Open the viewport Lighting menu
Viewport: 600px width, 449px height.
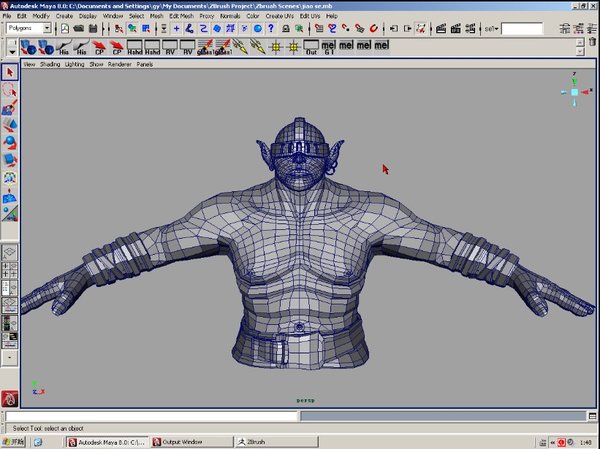(x=74, y=64)
